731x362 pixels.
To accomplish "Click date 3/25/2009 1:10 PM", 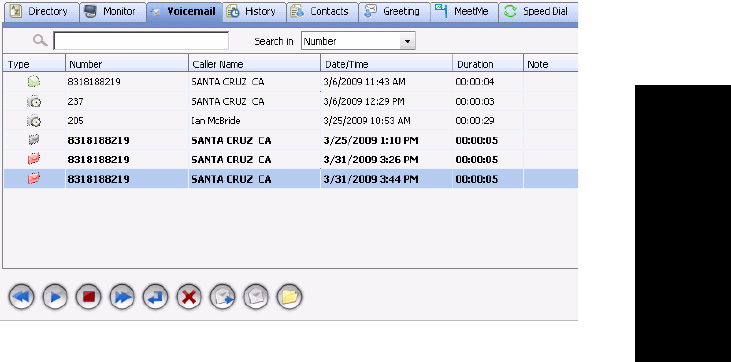I will pos(371,140).
